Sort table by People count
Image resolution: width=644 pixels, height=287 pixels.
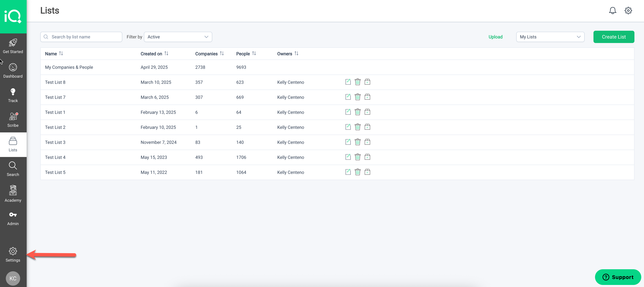pyautogui.click(x=254, y=53)
